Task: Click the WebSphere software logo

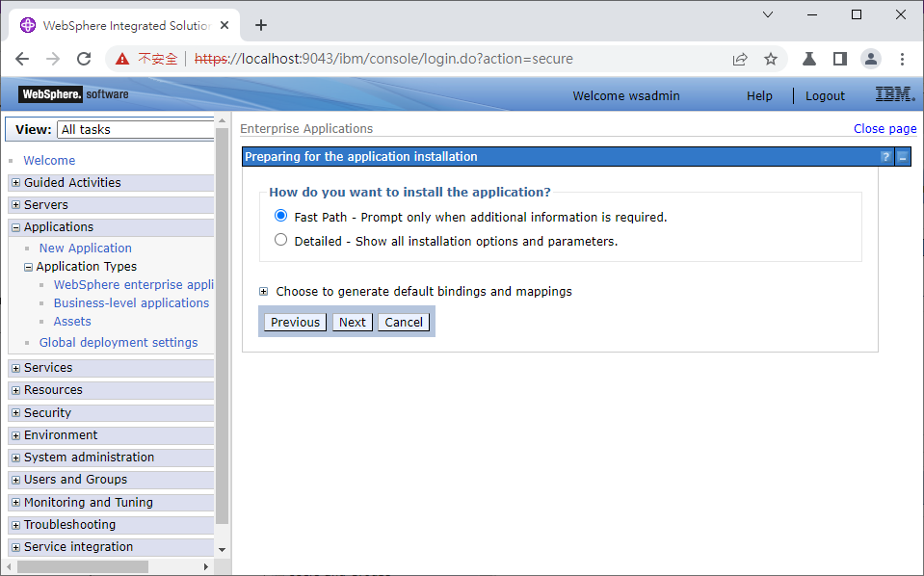Action: pyautogui.click(x=73, y=94)
